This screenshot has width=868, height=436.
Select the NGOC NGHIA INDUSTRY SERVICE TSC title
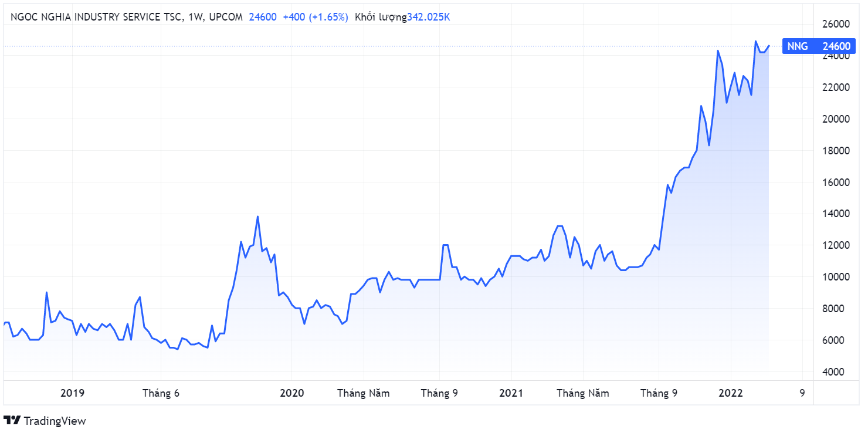pyautogui.click(x=96, y=17)
